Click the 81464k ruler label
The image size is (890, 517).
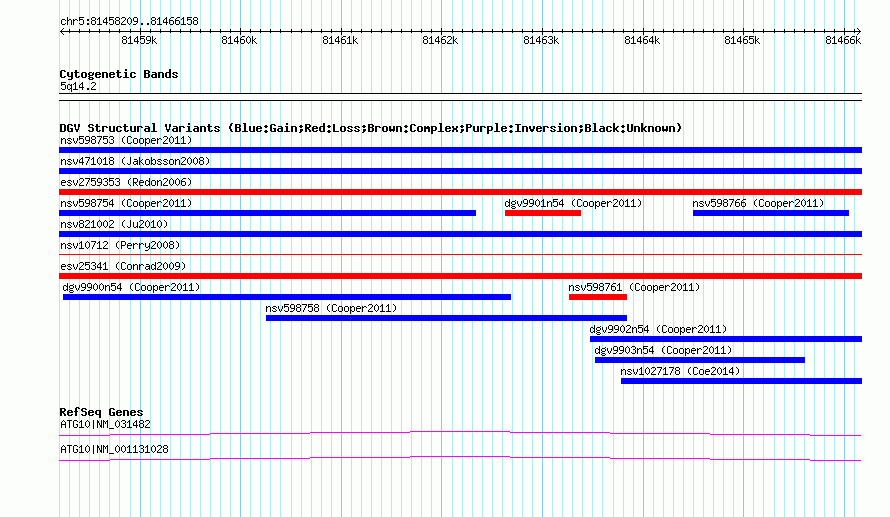click(642, 40)
